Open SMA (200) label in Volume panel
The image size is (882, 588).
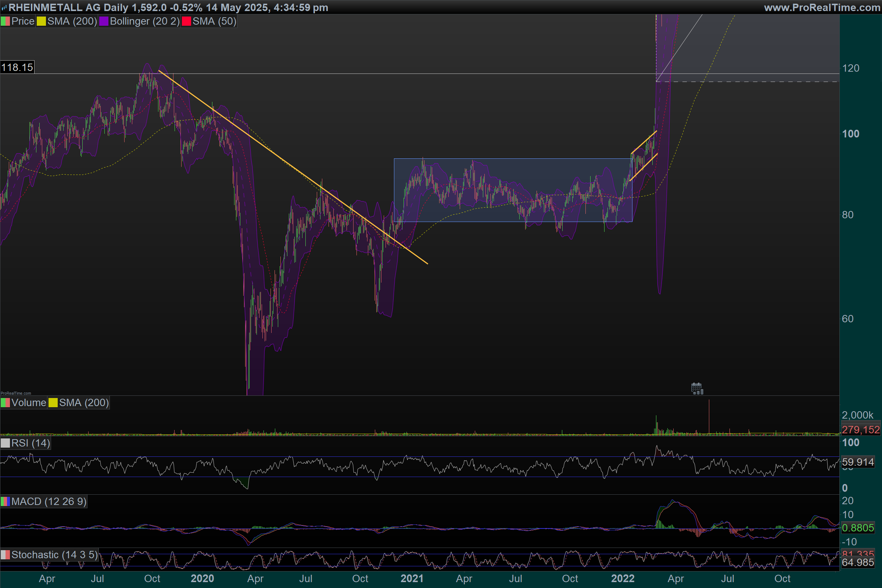(x=84, y=403)
